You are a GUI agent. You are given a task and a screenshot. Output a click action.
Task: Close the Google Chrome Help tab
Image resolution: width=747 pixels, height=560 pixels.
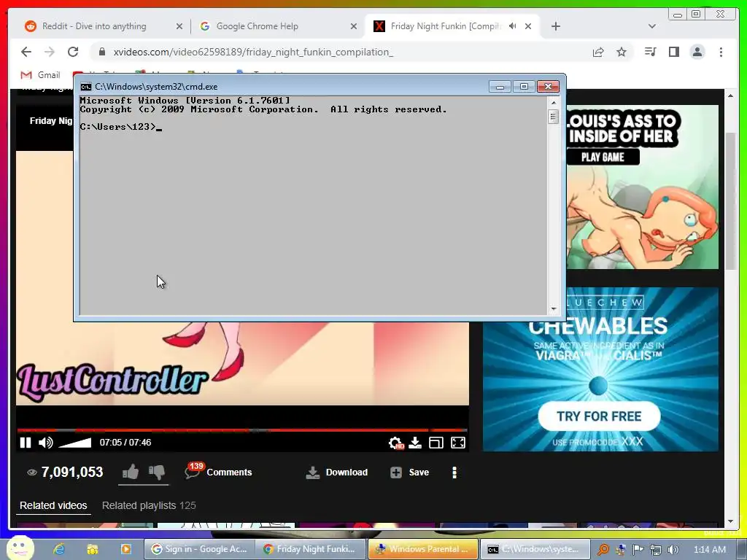pyautogui.click(x=354, y=26)
